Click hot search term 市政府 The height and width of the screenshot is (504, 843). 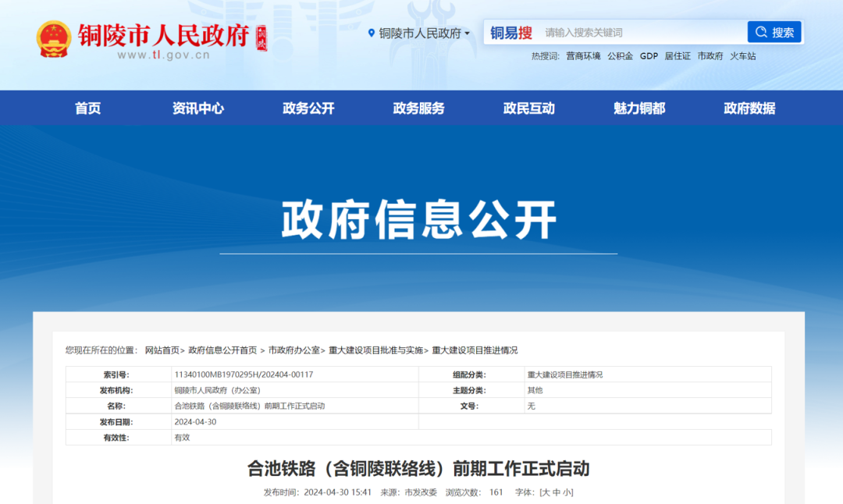coord(710,56)
